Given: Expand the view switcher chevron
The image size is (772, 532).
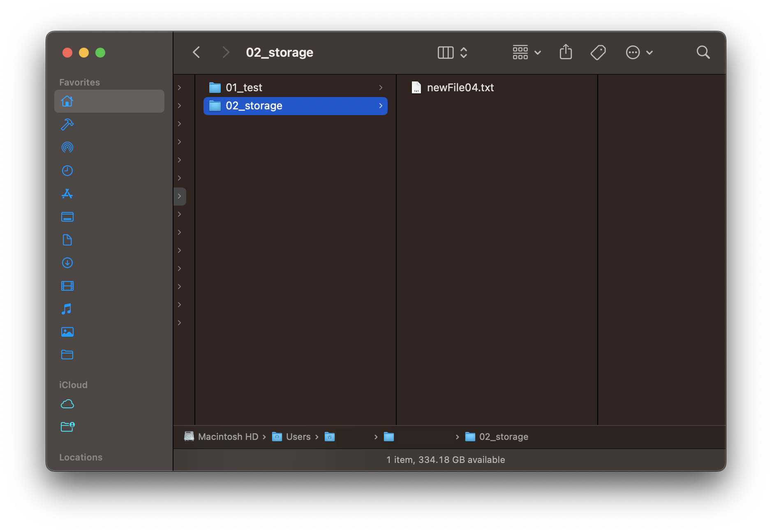Looking at the screenshot, I should pyautogui.click(x=464, y=52).
